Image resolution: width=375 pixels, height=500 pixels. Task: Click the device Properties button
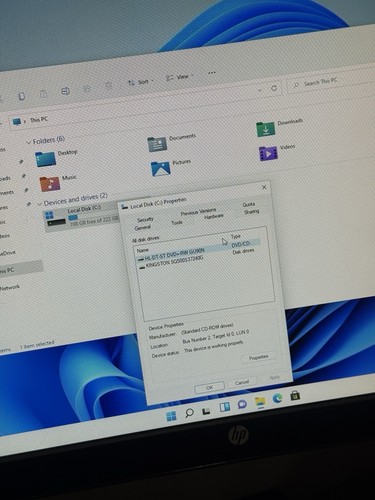tap(259, 357)
